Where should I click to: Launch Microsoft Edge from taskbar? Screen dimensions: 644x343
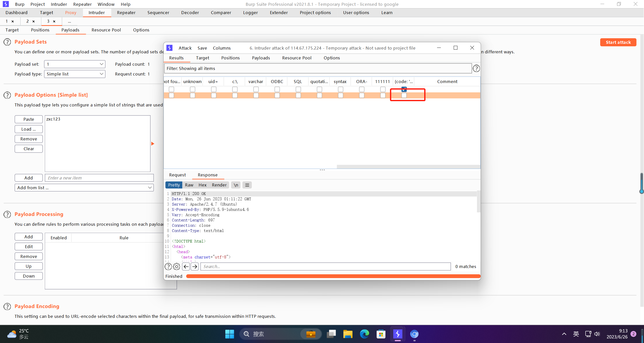[x=364, y=334]
